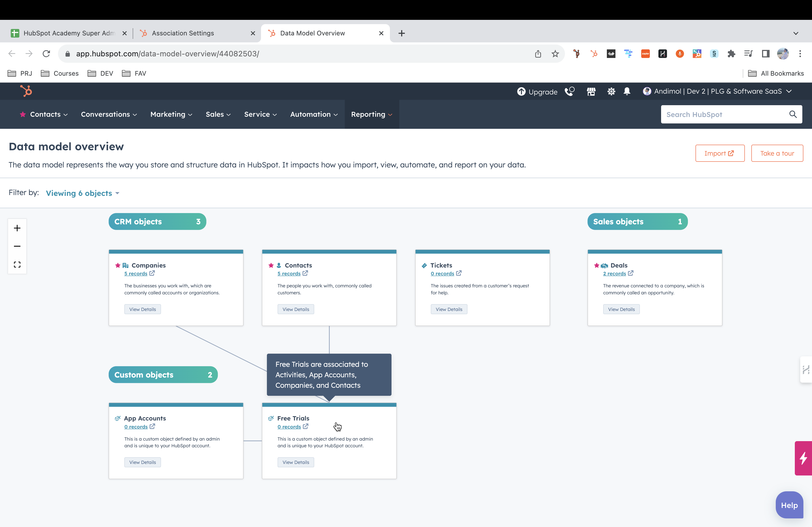Open the Help chat button
The width and height of the screenshot is (812, 527).
pyautogui.click(x=789, y=505)
